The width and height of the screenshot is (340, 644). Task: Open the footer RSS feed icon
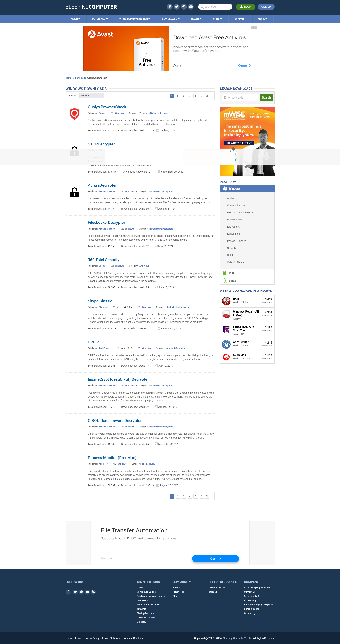click(93, 592)
